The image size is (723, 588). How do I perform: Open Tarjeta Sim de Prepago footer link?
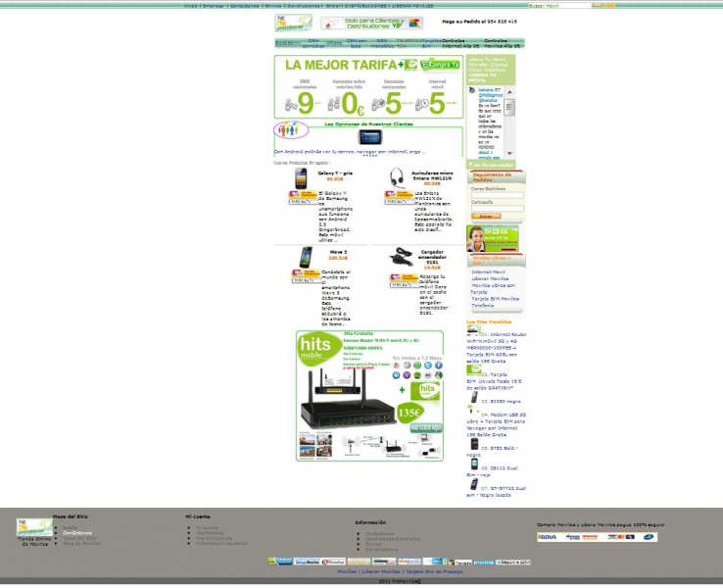click(x=434, y=571)
